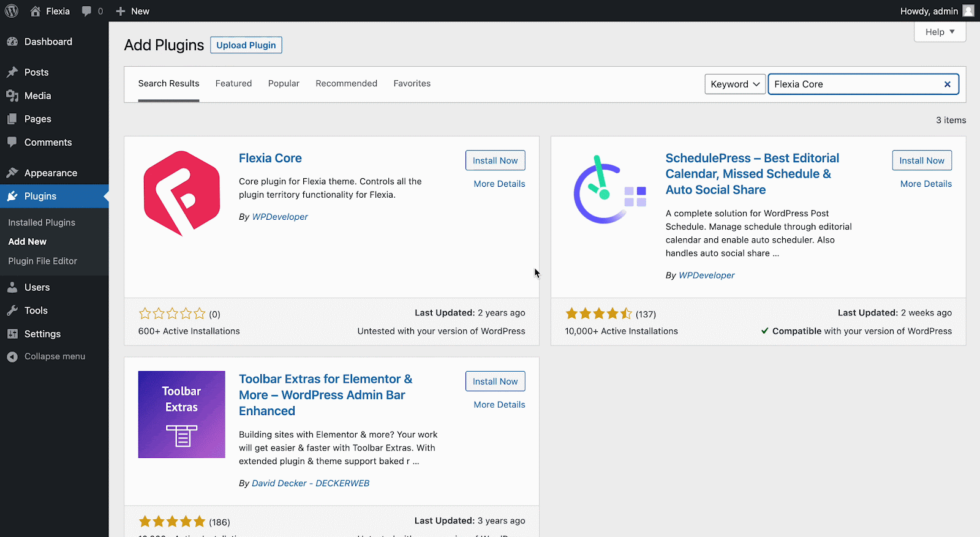Expand the Help panel dropdown

(940, 32)
